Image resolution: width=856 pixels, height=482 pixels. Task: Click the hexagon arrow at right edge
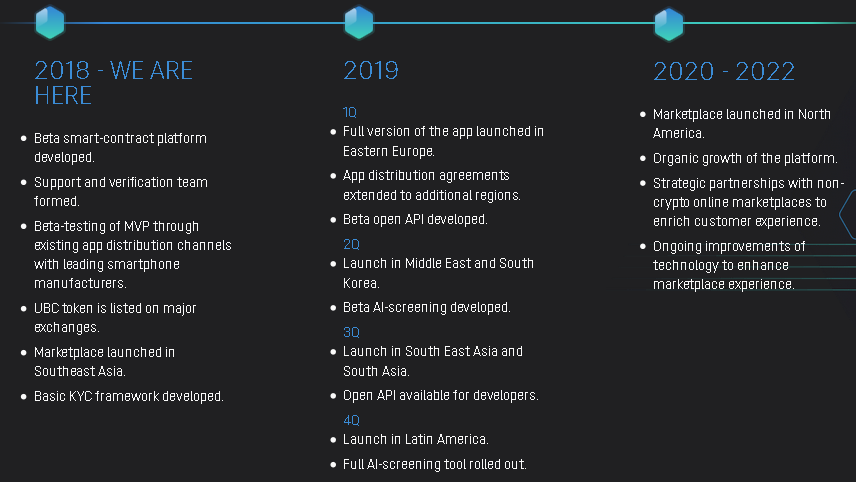click(848, 214)
